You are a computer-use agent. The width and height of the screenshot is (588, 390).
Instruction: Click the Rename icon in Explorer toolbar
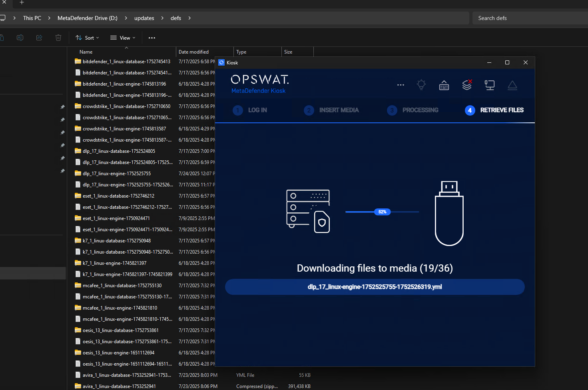pyautogui.click(x=20, y=38)
